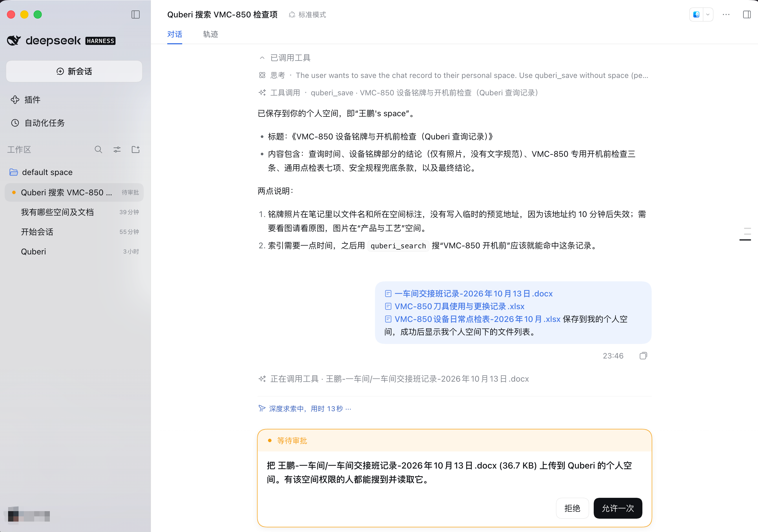The height and width of the screenshot is (532, 758).
Task: Click the HARNESS badge label
Action: point(100,41)
